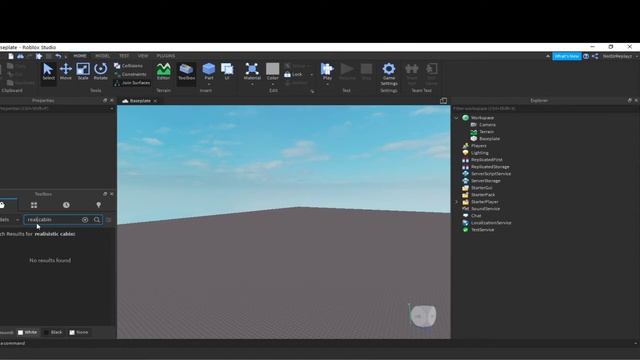Screen dimensions: 640x360
Task: Open the Lock tool dropdown arrow
Action: coord(311,75)
